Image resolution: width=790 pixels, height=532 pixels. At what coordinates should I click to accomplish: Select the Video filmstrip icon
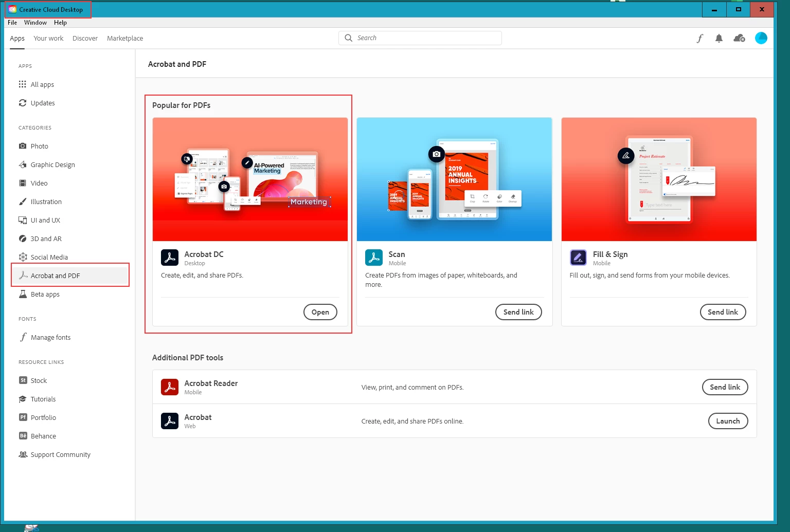click(23, 183)
